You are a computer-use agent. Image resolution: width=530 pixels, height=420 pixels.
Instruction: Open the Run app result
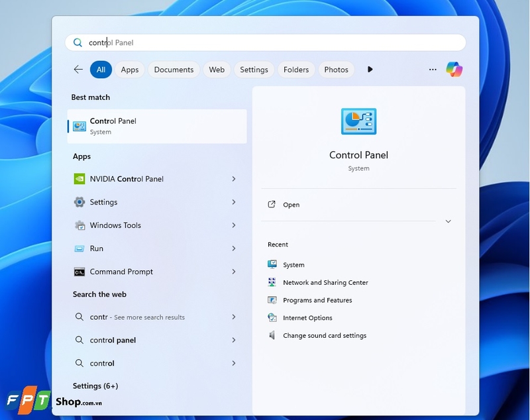pyautogui.click(x=97, y=248)
